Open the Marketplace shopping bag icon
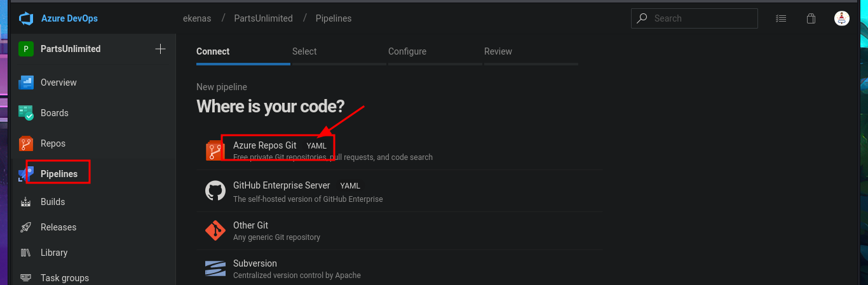The width and height of the screenshot is (868, 285). [811, 18]
